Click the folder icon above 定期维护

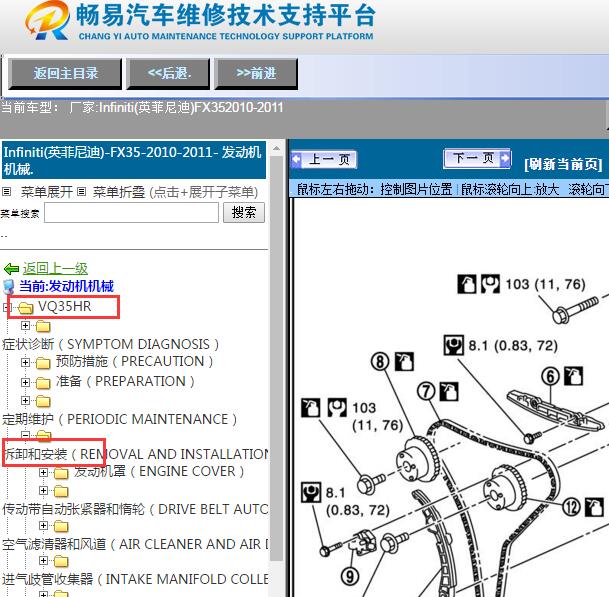[x=43, y=401]
